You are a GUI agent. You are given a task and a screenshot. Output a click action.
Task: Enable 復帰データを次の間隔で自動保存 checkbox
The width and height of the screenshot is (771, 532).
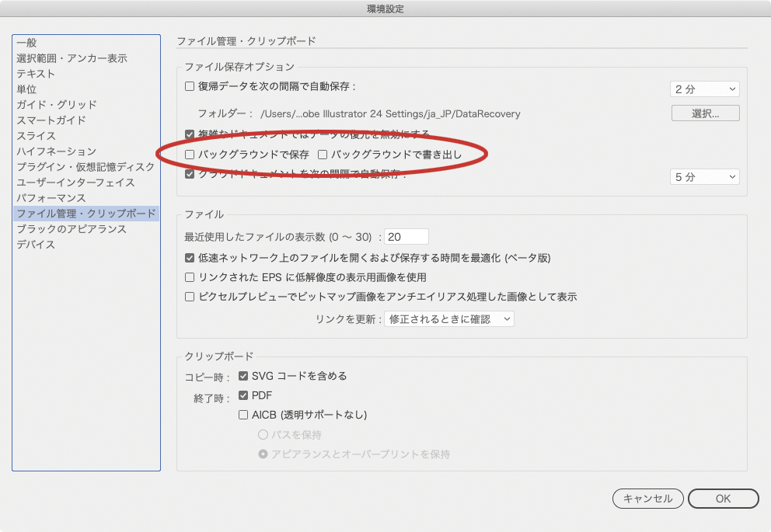pyautogui.click(x=190, y=87)
